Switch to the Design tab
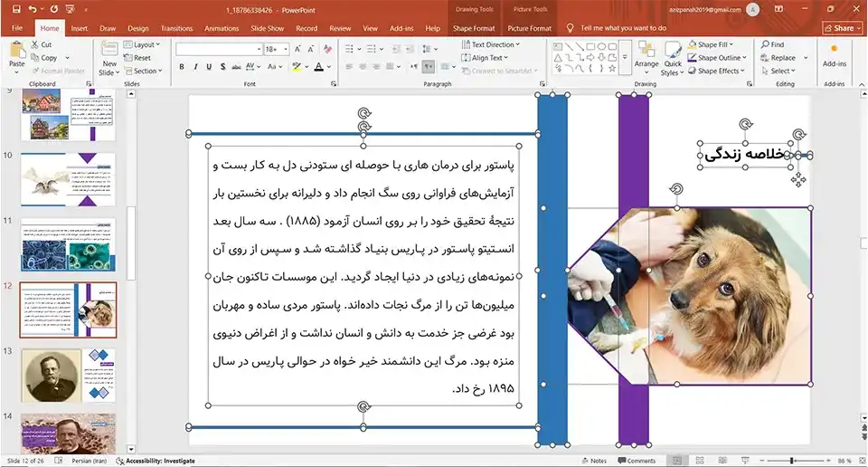Screen dimensions: 868x467 point(137,28)
